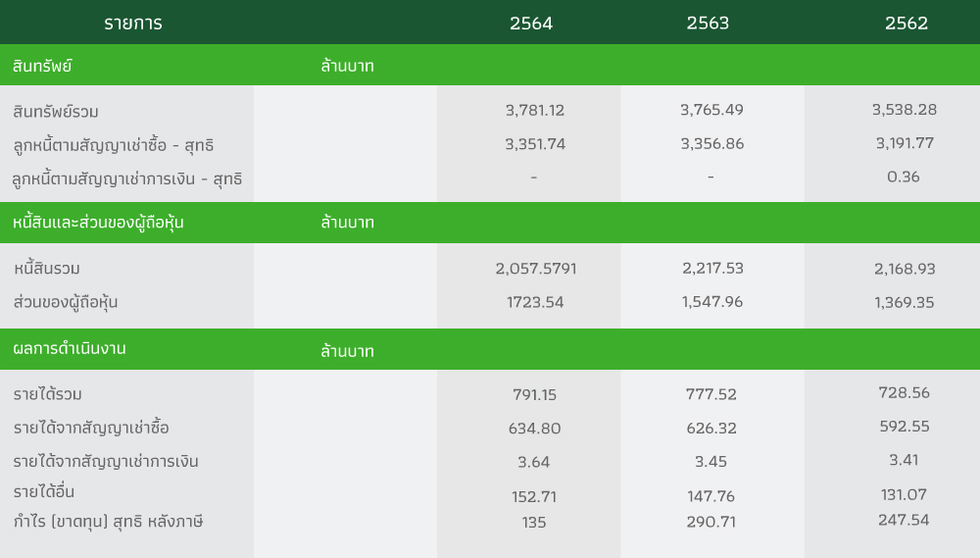Select the value 3,356.86 for 2563
The image size is (980, 558).
pyautogui.click(x=711, y=144)
